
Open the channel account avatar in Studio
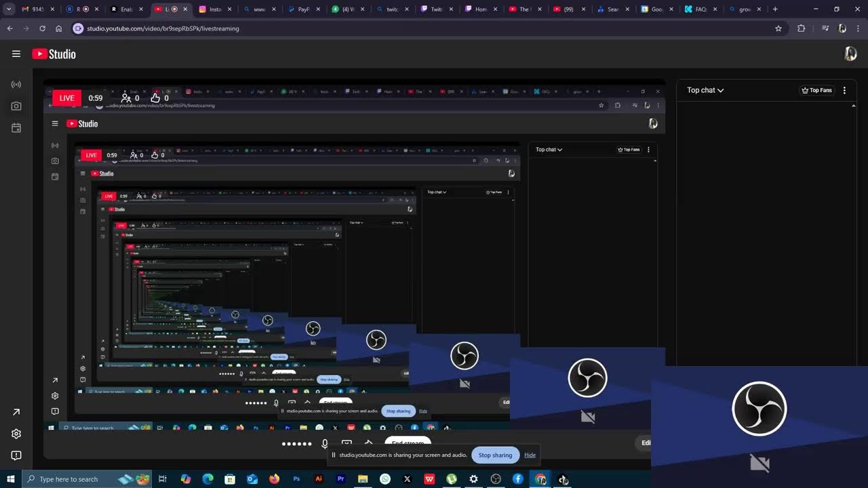pos(850,54)
